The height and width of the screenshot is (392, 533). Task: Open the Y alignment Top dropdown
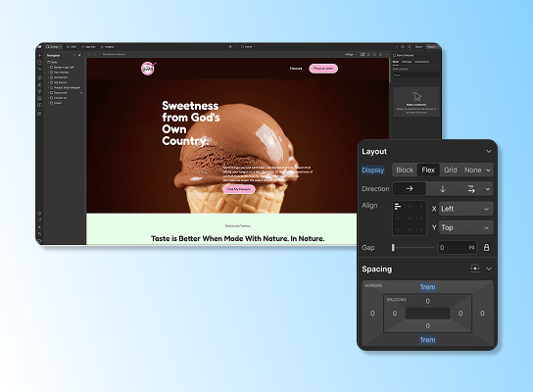pos(465,227)
